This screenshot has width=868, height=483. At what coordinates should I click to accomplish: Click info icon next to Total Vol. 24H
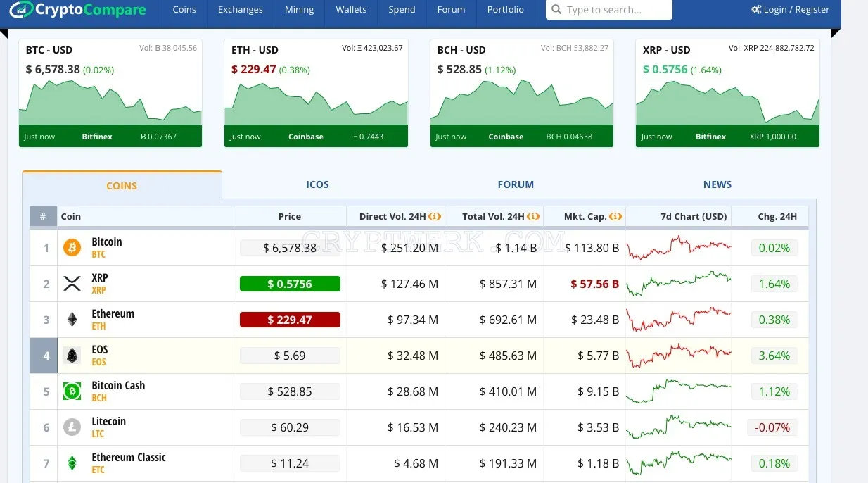pyautogui.click(x=533, y=217)
